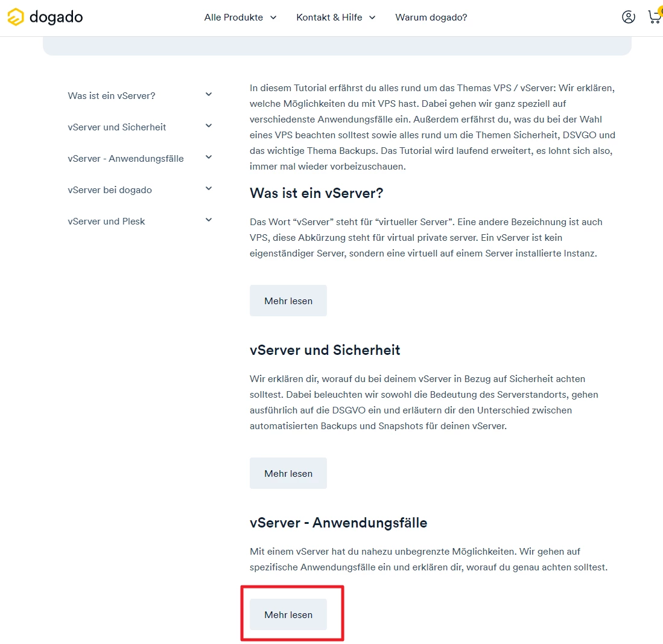Screen dimensions: 663x644
Task: Open the shopping cart icon
Action: (654, 17)
